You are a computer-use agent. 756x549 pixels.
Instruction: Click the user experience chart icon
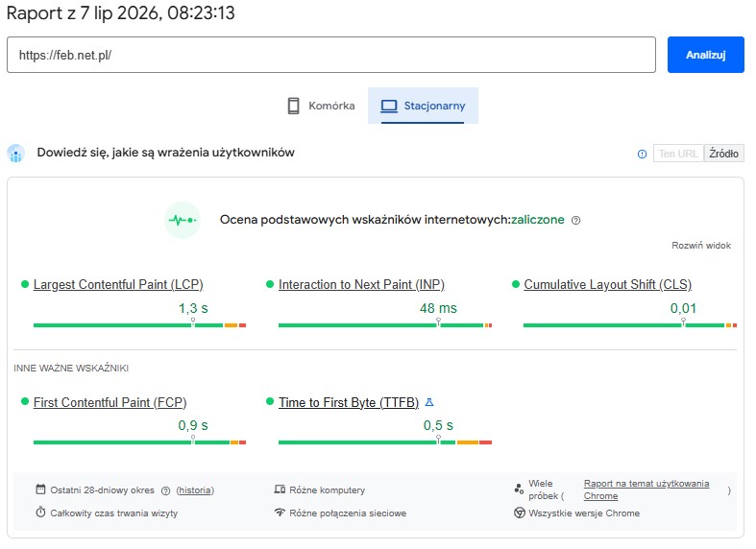[x=16, y=154]
